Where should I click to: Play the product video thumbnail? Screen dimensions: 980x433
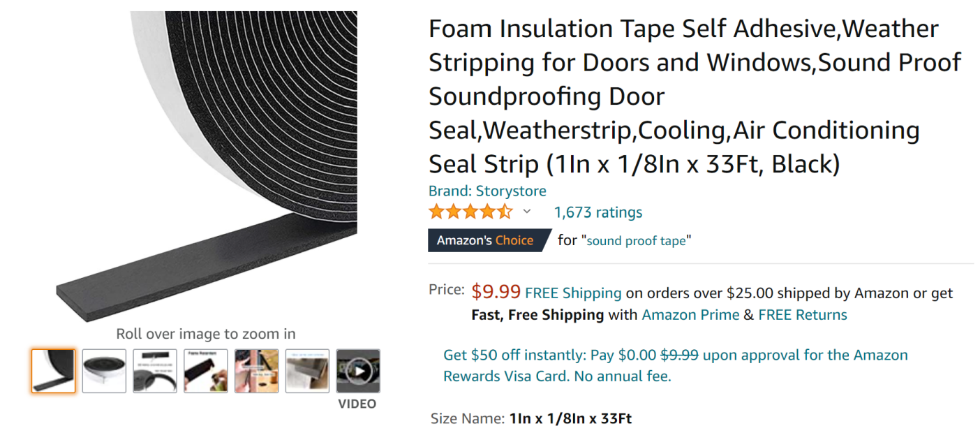click(x=358, y=371)
